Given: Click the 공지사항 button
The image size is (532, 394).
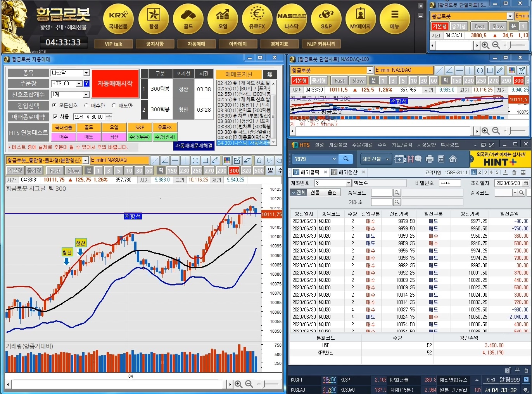Looking at the screenshot, I should (155, 44).
